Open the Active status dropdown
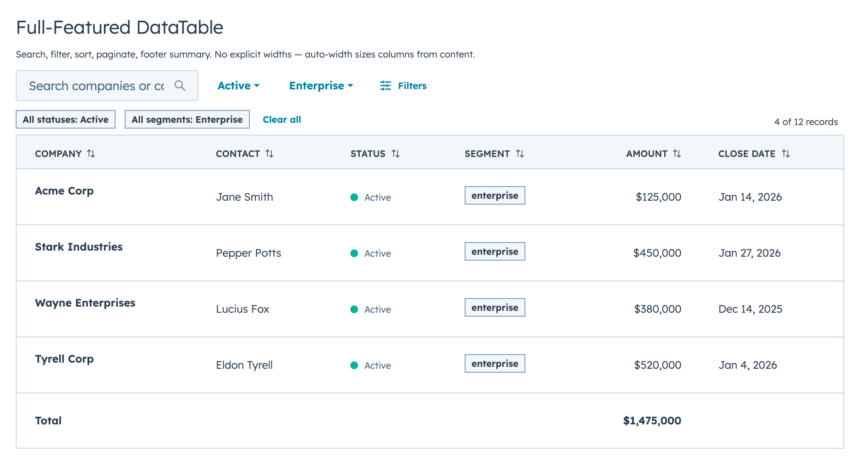Screen dimensions: 868x472 [238, 86]
